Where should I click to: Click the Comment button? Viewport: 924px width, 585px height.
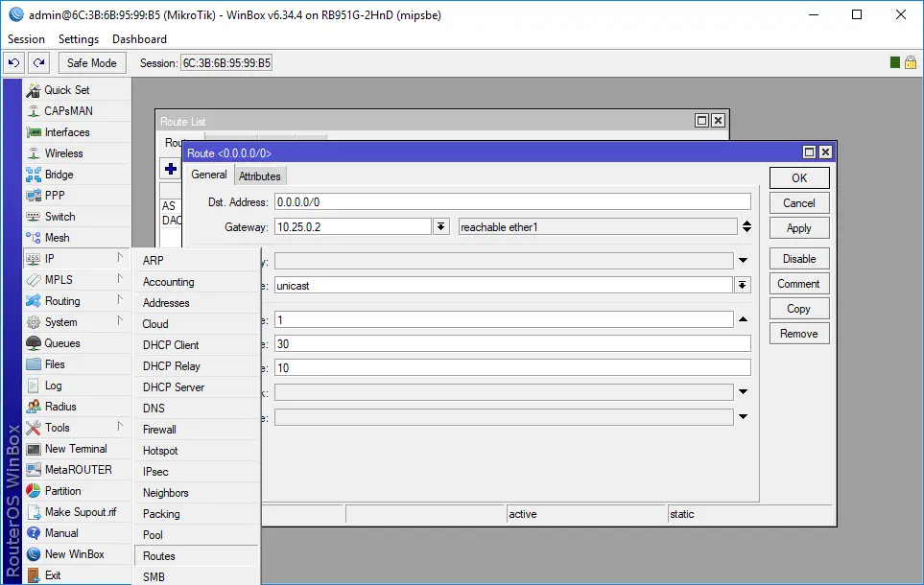(799, 284)
